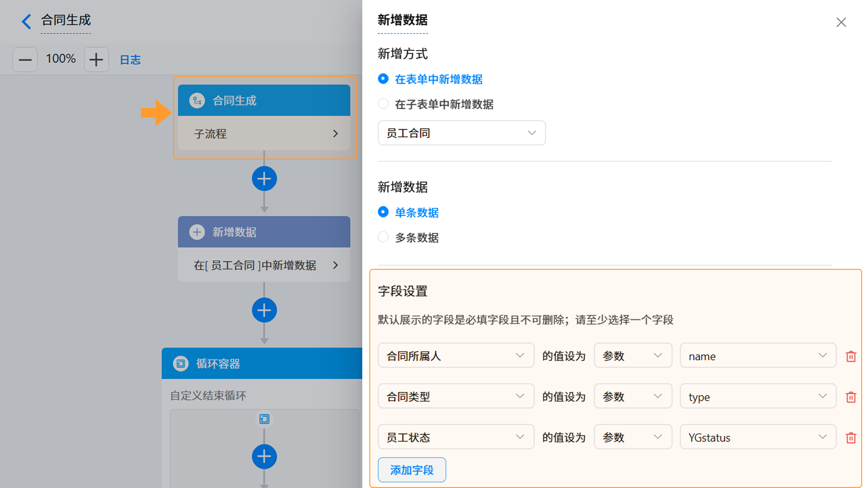
Task: Select the 循环容器 node header
Action: pyautogui.click(x=262, y=363)
